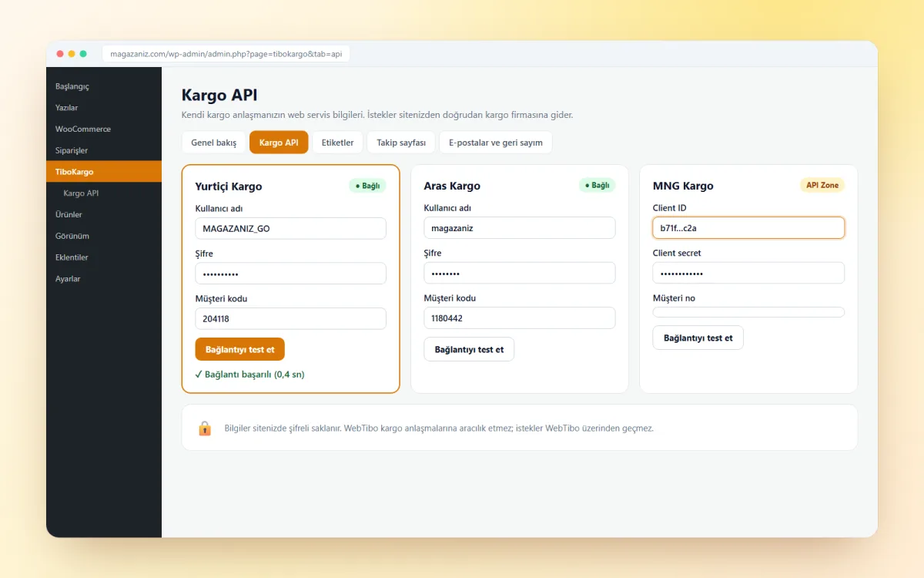The width and height of the screenshot is (924, 578).
Task: Click the MNG Kargo card title
Action: pos(683,186)
